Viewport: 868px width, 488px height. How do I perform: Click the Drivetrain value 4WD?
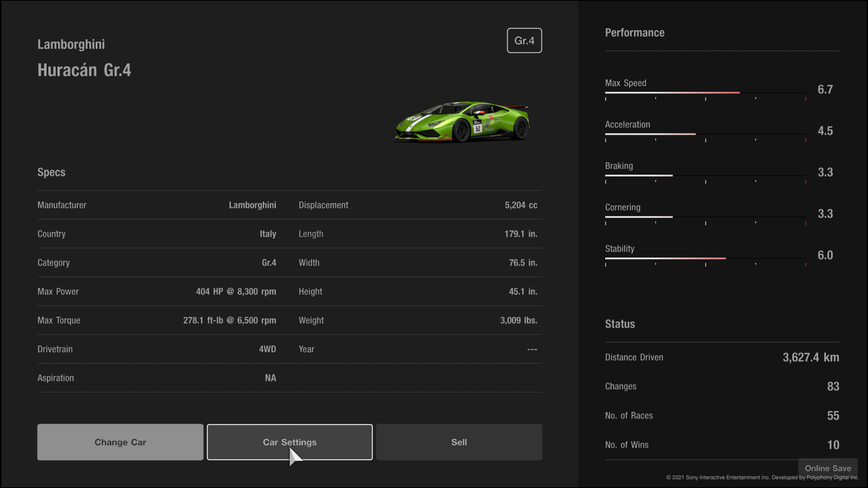pos(267,349)
